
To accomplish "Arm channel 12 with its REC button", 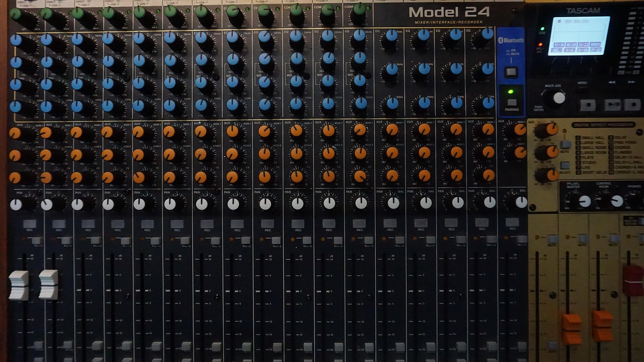I will [x=359, y=224].
